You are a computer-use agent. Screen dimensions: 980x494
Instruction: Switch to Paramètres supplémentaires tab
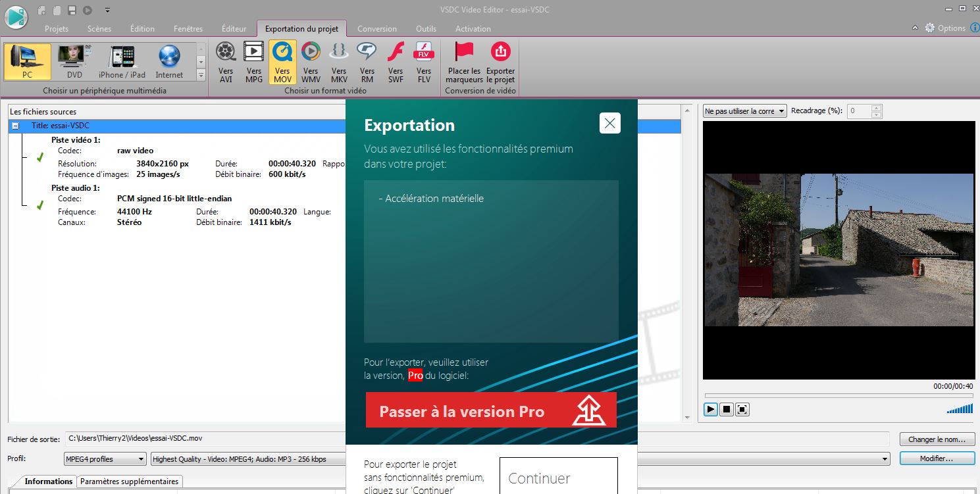129,482
